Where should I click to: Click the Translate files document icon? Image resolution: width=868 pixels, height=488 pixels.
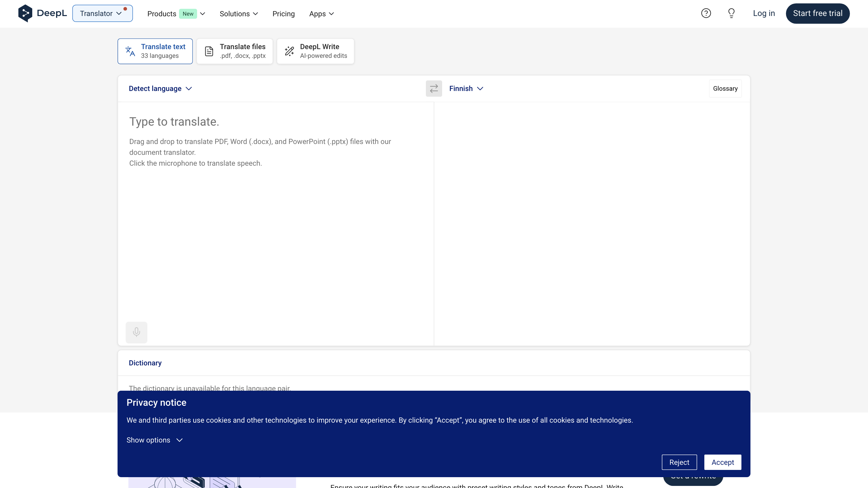209,51
